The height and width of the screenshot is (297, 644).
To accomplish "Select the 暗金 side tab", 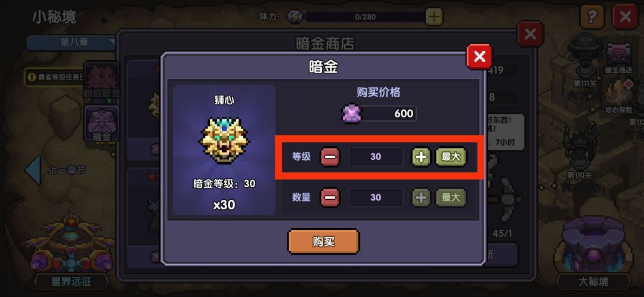I will 101,123.
